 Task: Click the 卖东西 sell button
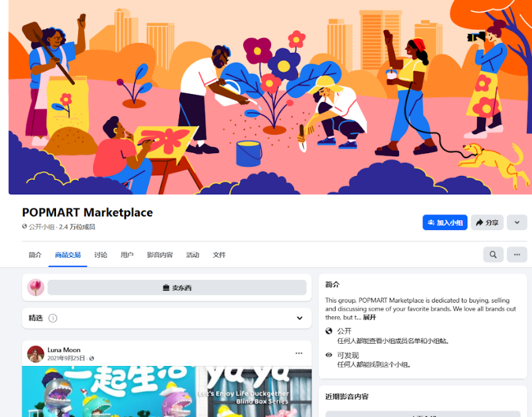[x=177, y=287]
